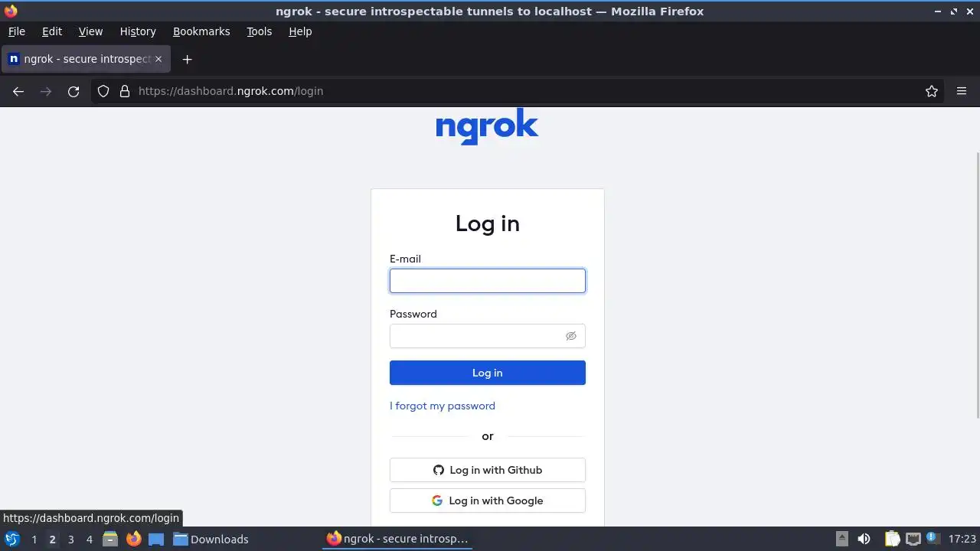Switch to workspace 4
This screenshot has width=980, height=551.
coord(89,540)
